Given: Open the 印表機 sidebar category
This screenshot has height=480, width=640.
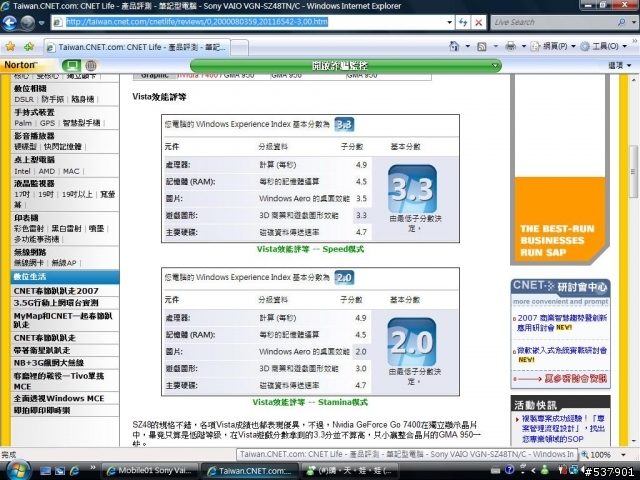Looking at the screenshot, I should point(26,218).
